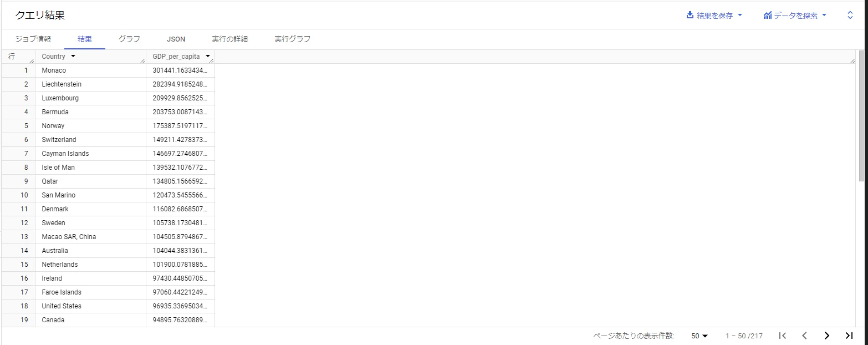Image resolution: width=868 pixels, height=345 pixels.
Task: Open the Country column sort menu
Action: click(73, 56)
